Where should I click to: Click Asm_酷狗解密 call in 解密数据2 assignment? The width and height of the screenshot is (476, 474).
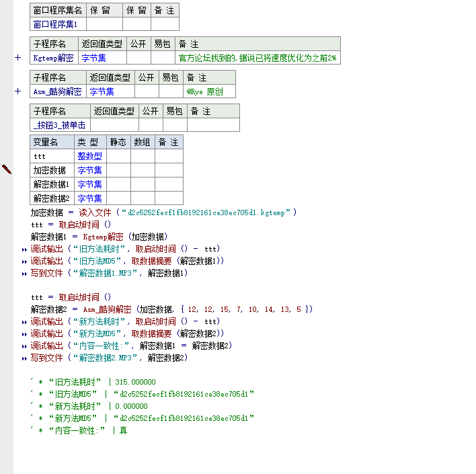pos(107,309)
